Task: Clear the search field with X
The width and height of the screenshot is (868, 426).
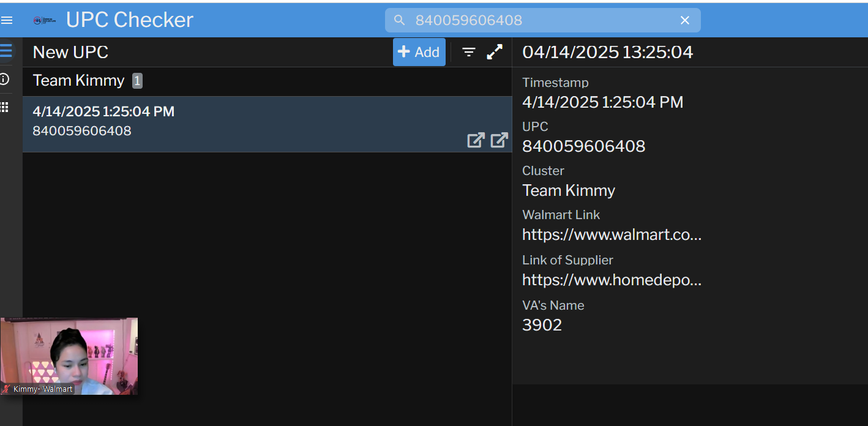Action: [x=685, y=20]
